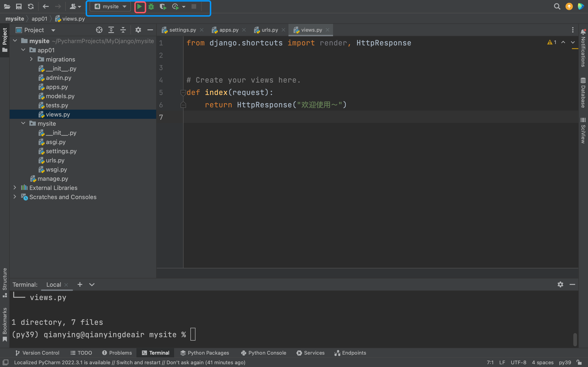The width and height of the screenshot is (588, 367).
Task: Click the Reload from disk icon
Action: coord(31,7)
